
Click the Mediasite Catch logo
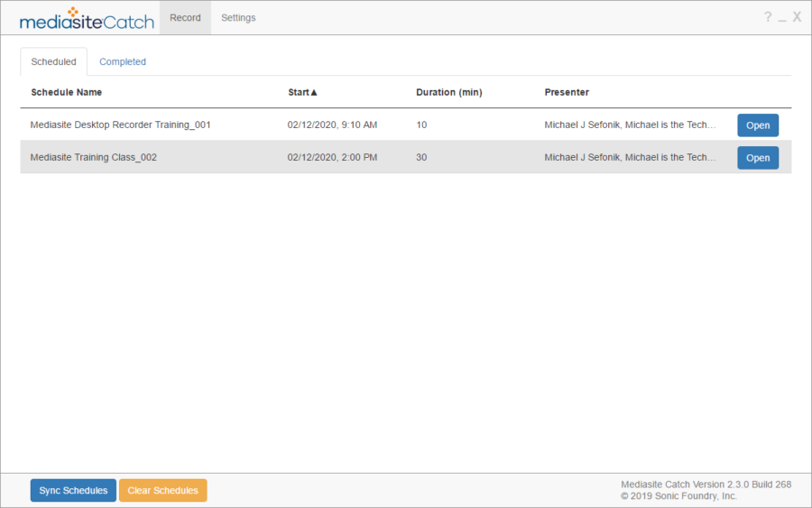coord(87,19)
